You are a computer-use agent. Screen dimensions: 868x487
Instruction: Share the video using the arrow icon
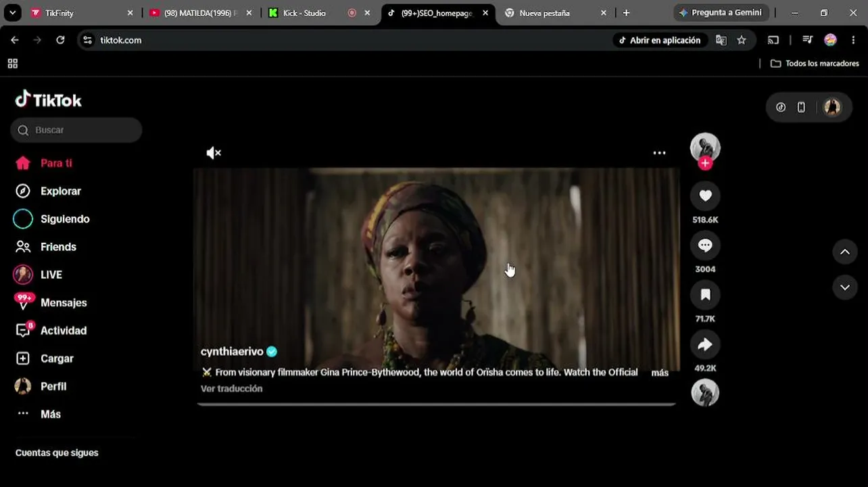(705, 344)
